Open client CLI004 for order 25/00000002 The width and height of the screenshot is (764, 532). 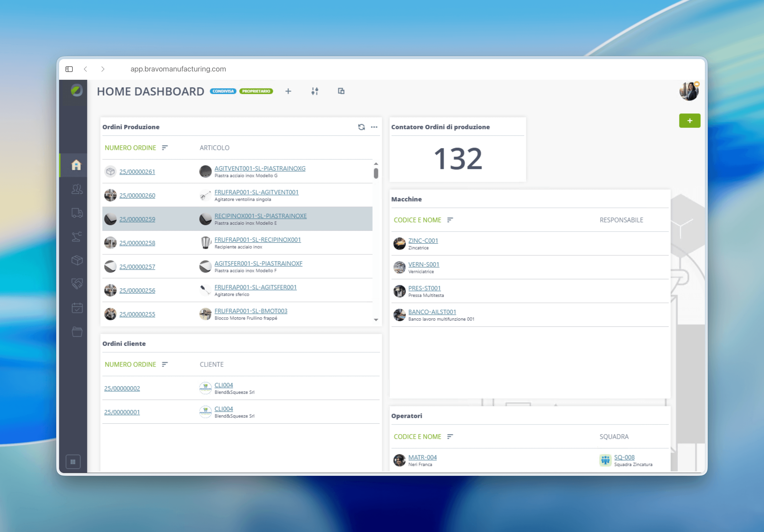tap(224, 385)
